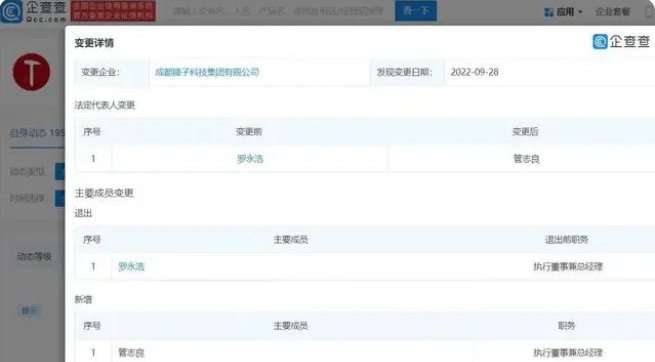Select the 自身动态 tab behind the dialog
The image size is (655, 362).
point(37,133)
